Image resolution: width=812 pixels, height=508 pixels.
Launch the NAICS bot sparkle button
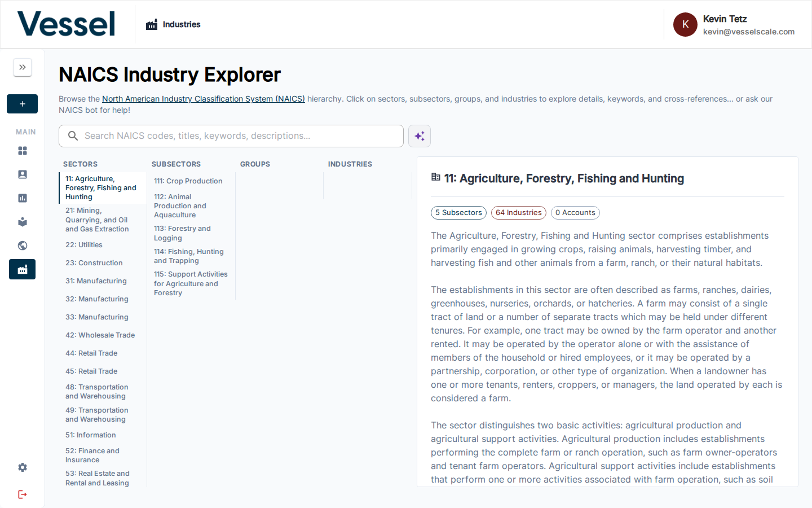(420, 136)
